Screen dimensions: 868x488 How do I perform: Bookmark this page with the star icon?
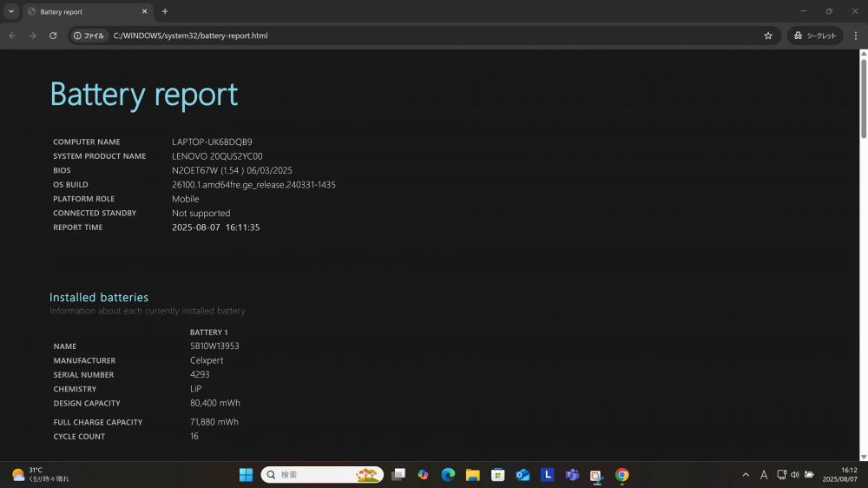[768, 36]
